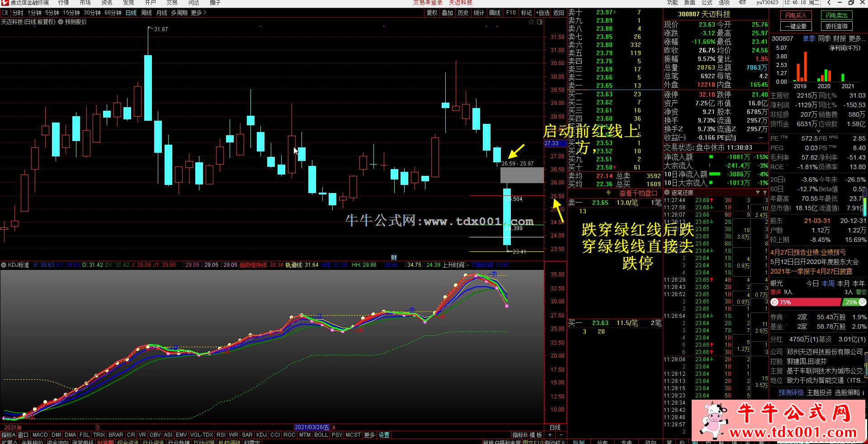Click the filter funnel icon in tick panel
Viewport: 868px width, 444px height.
coord(758,193)
